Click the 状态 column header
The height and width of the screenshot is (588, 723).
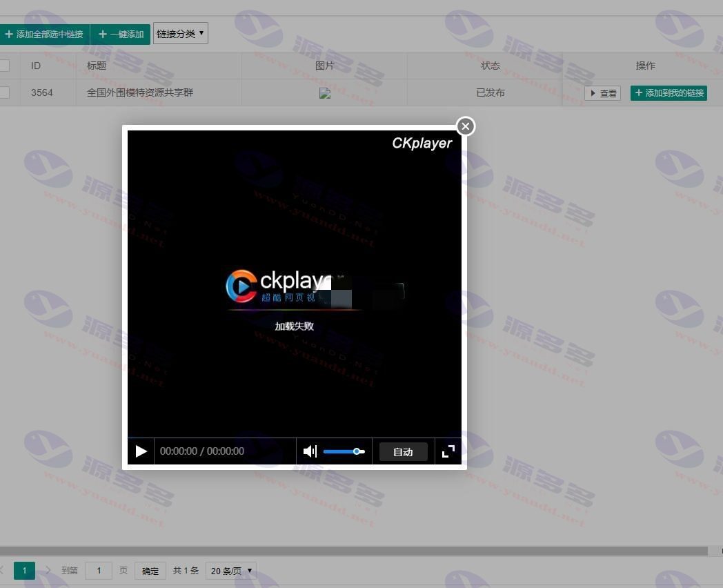tap(490, 66)
